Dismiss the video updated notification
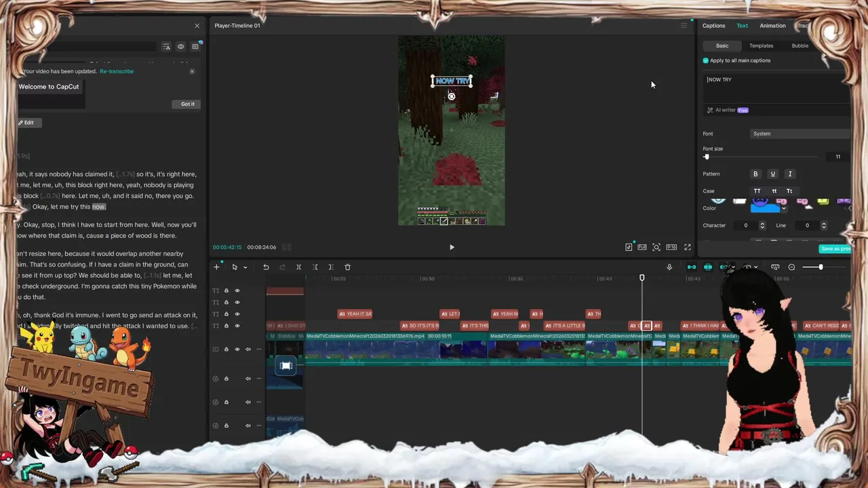 pos(192,71)
